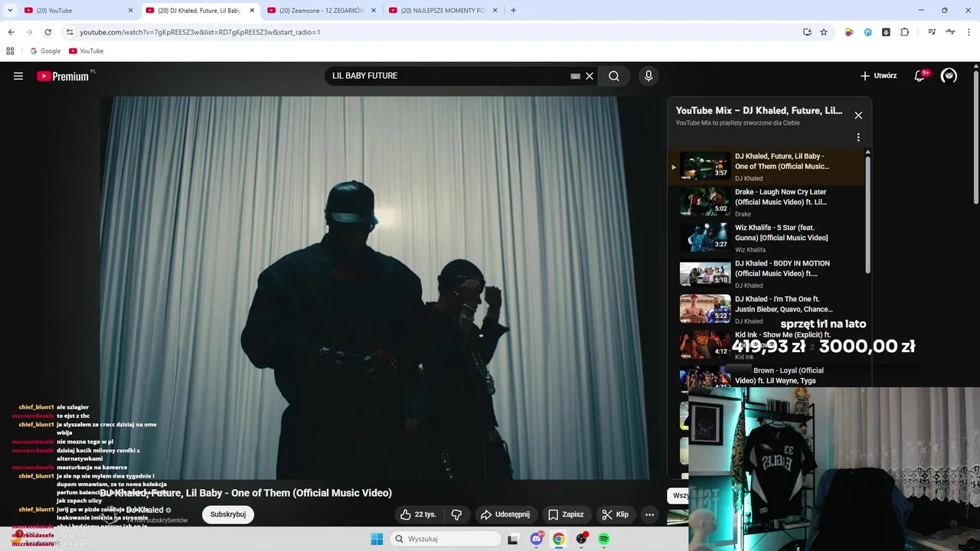Viewport: 980px width, 551px height.
Task: Run search with the magnifier button
Action: [x=614, y=76]
